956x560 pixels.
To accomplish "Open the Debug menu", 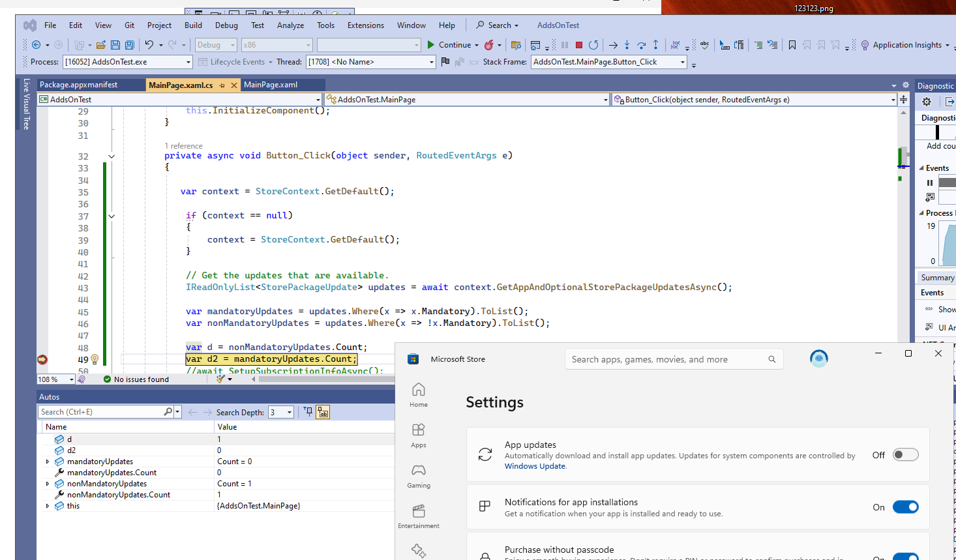I will click(x=226, y=25).
